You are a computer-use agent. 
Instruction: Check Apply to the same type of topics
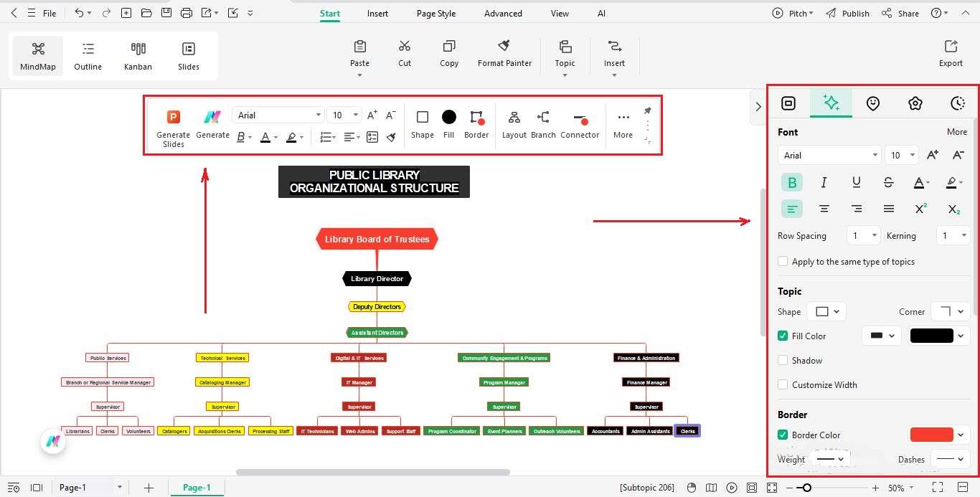pos(783,261)
